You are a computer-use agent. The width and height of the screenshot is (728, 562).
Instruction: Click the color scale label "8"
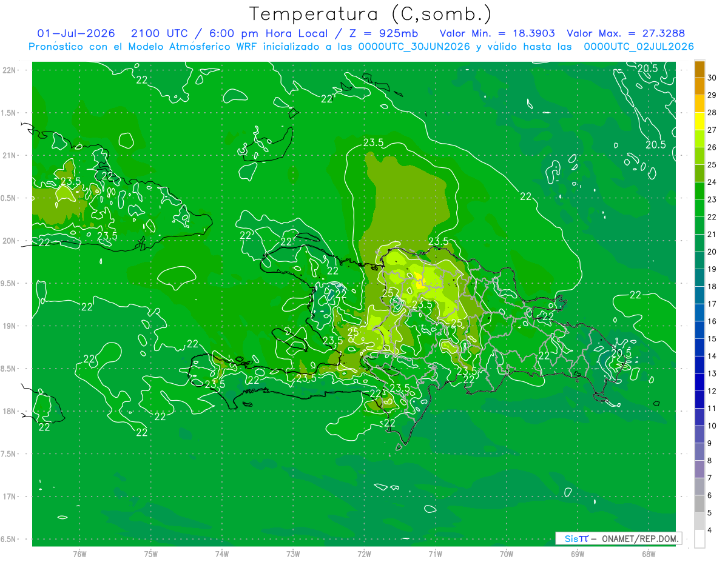[710, 461]
